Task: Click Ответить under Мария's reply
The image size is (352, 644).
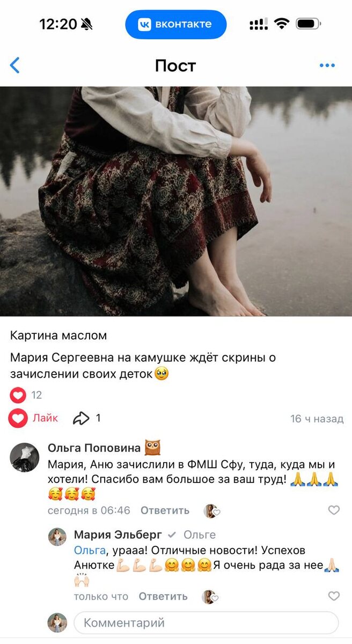Action: pyautogui.click(x=163, y=596)
